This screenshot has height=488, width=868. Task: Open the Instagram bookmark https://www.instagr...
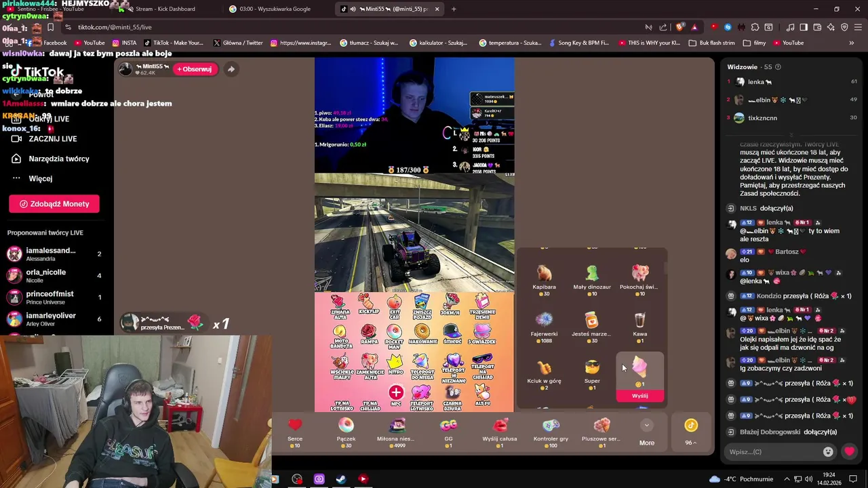tap(300, 43)
